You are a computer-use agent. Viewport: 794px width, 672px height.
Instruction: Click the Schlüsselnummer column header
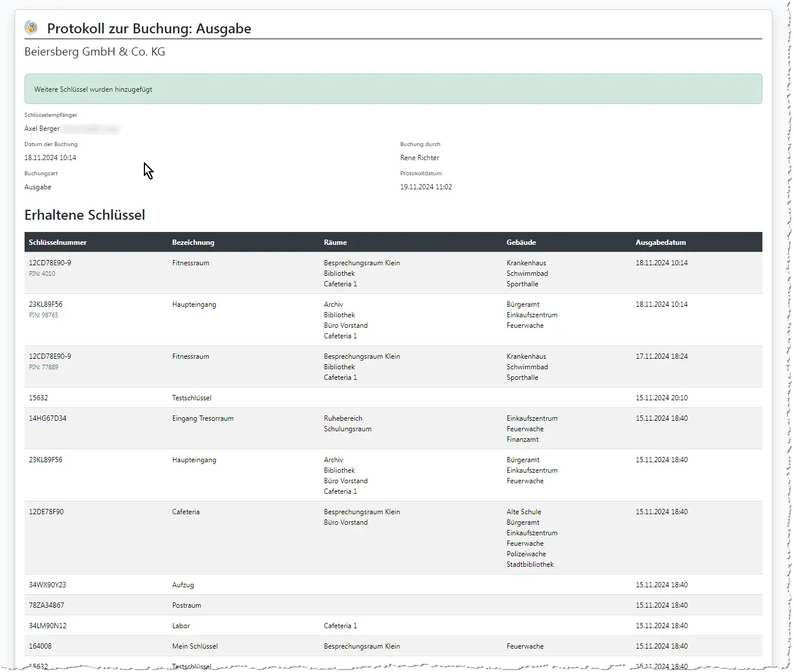tap(57, 243)
